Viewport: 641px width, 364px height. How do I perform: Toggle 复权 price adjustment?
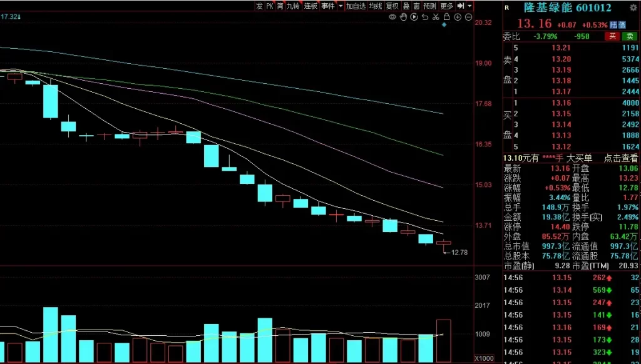point(392,6)
